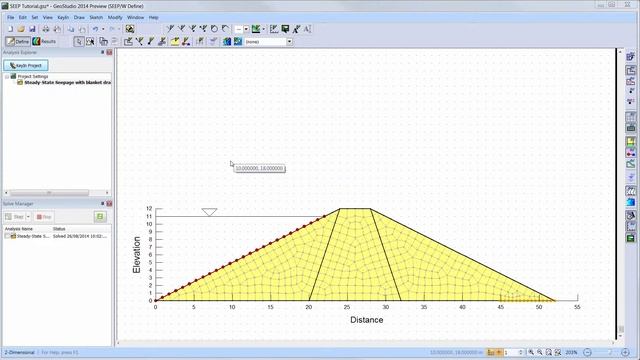The image size is (640, 360).
Task: Open the Draw menu
Action: (79, 18)
